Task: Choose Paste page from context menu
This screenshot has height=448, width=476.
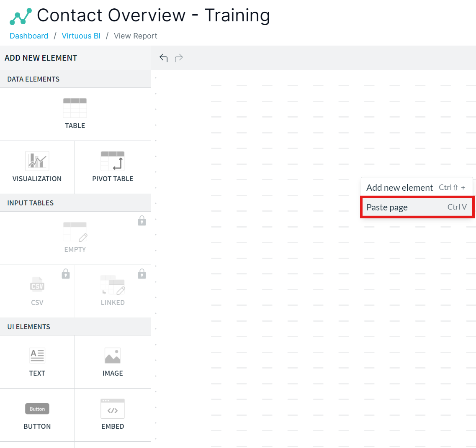Action: pyautogui.click(x=417, y=207)
